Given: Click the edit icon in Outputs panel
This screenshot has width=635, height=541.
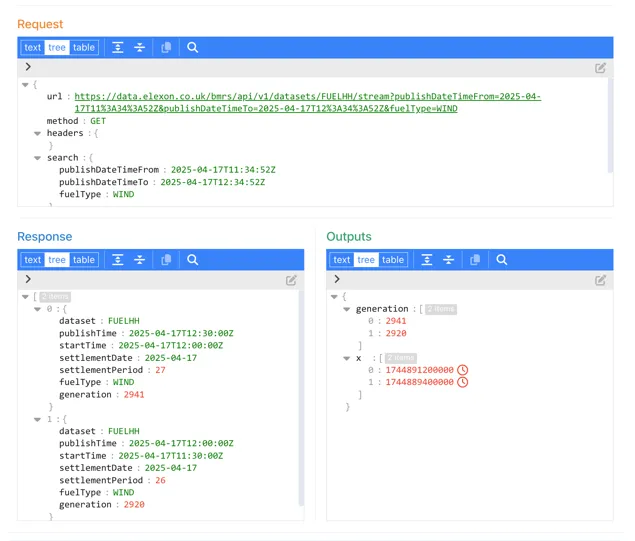Looking at the screenshot, I should click(600, 280).
